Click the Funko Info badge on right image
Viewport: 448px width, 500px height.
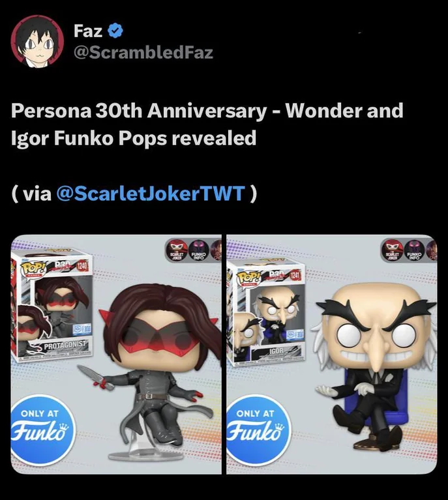(414, 250)
